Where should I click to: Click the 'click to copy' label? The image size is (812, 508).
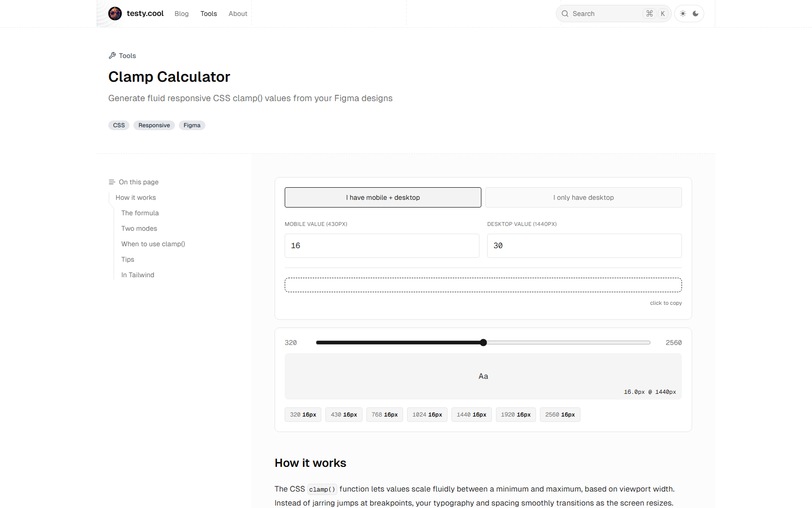(x=666, y=303)
